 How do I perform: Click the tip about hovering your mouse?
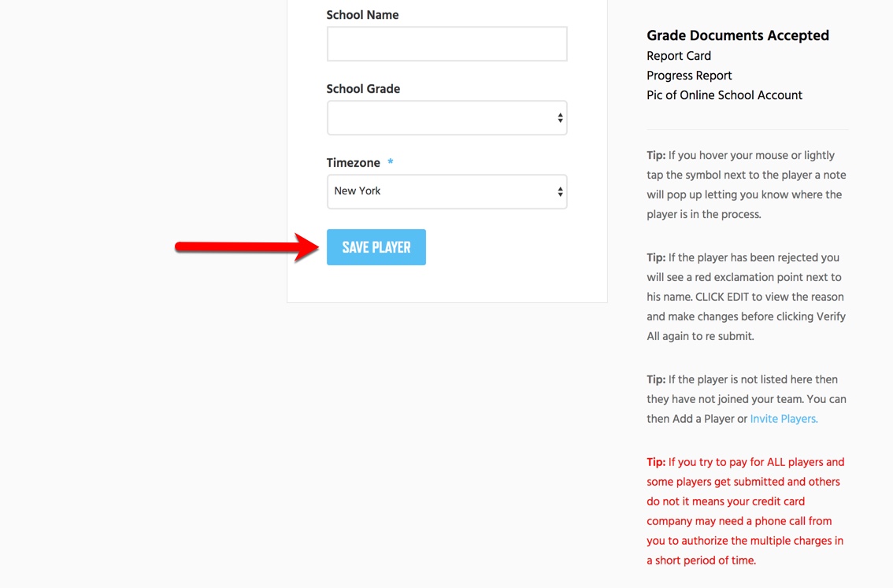(x=746, y=185)
